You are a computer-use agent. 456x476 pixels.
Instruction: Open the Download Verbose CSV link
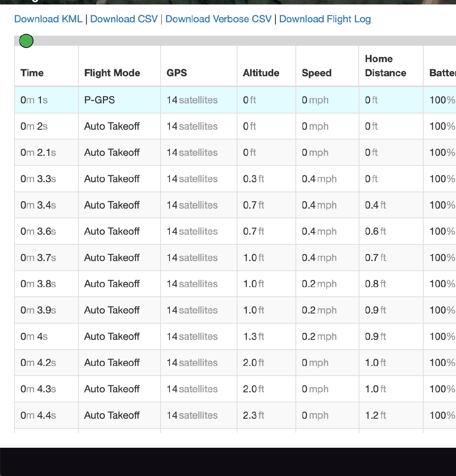(x=219, y=19)
